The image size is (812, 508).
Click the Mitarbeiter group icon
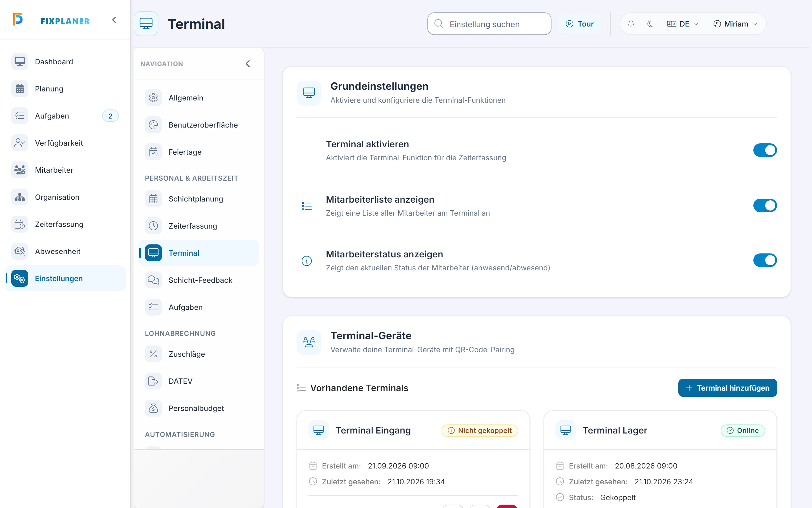[x=20, y=170]
